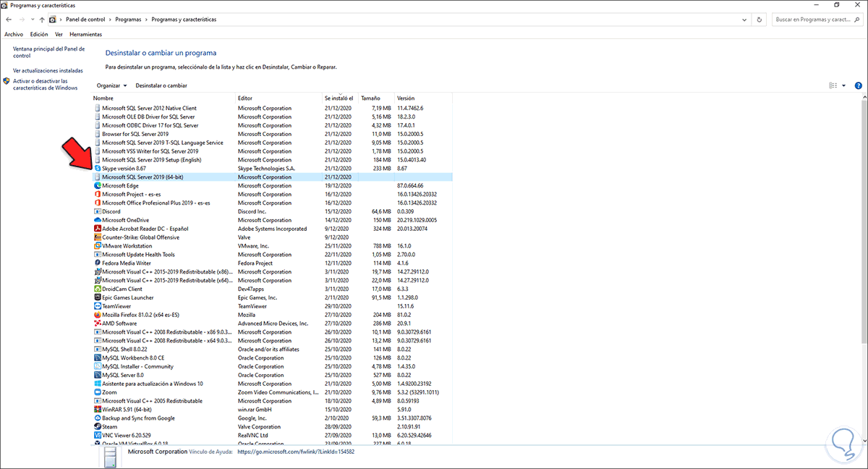
Task: Click the Adobe Acrobat Reader DC icon
Action: pos(98,229)
